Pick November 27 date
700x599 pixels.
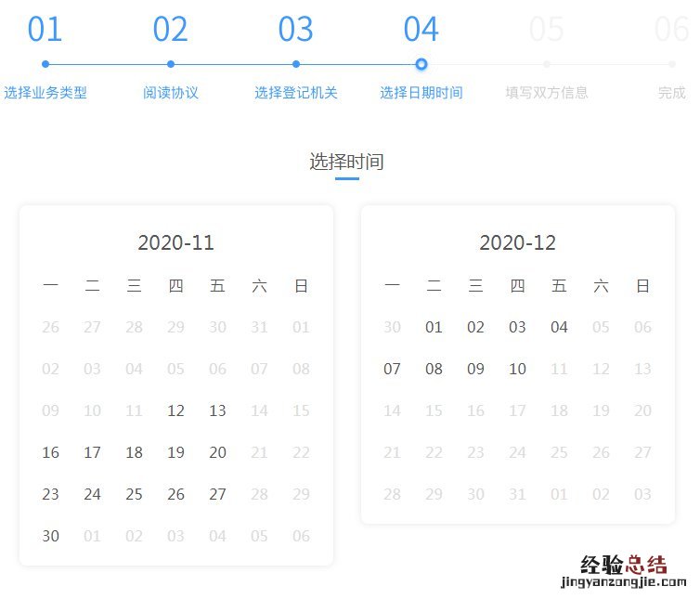tap(217, 494)
